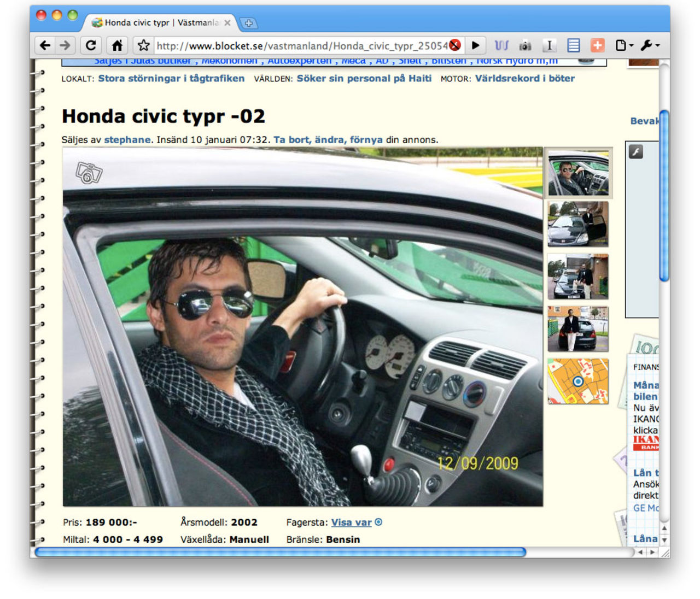Screen dimensions: 700x599
Task: Click the address bar URL field
Action: click(x=301, y=45)
